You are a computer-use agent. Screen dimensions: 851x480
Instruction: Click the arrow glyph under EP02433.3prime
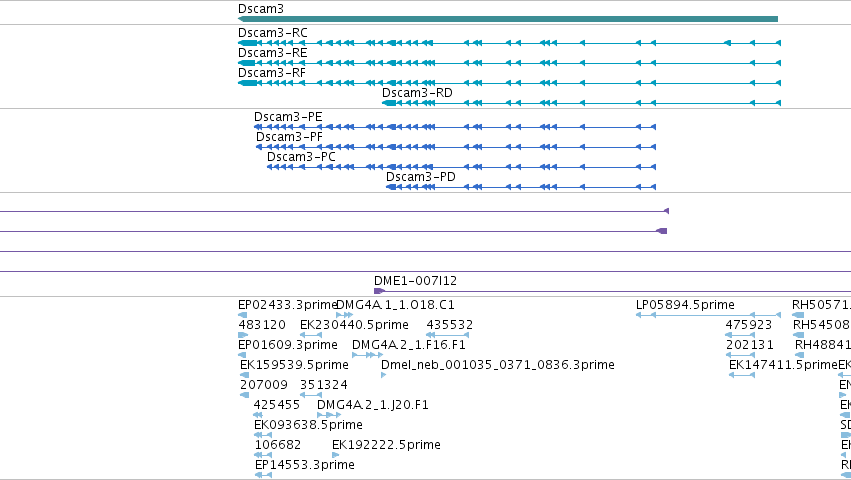243,315
